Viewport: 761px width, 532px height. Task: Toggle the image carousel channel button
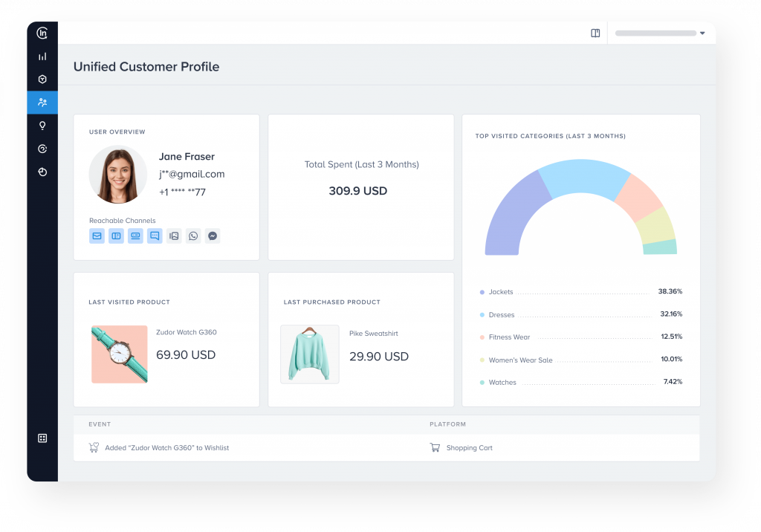point(174,236)
